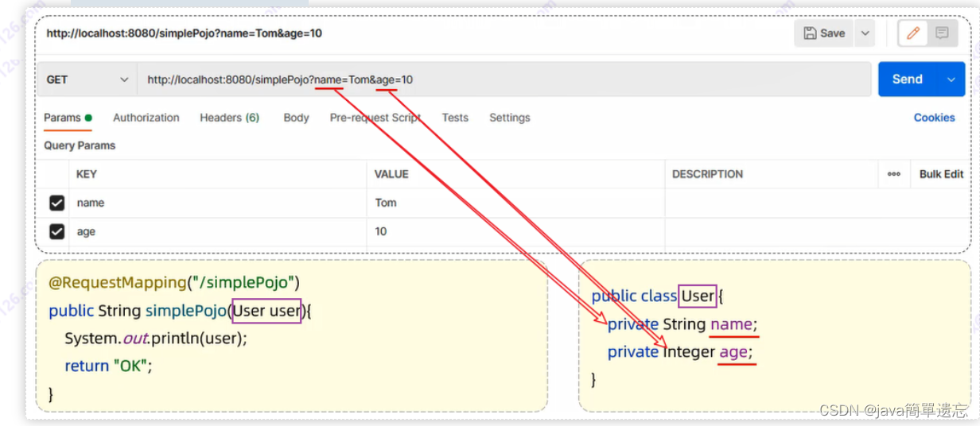980x426 pixels.
Task: Open the Settings tab
Action: click(510, 118)
